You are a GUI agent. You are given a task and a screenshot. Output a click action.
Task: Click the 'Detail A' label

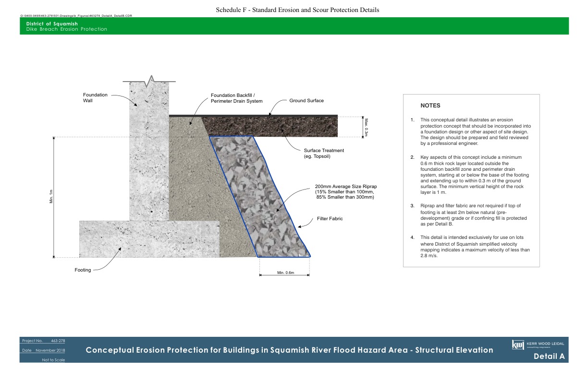(x=549, y=357)
